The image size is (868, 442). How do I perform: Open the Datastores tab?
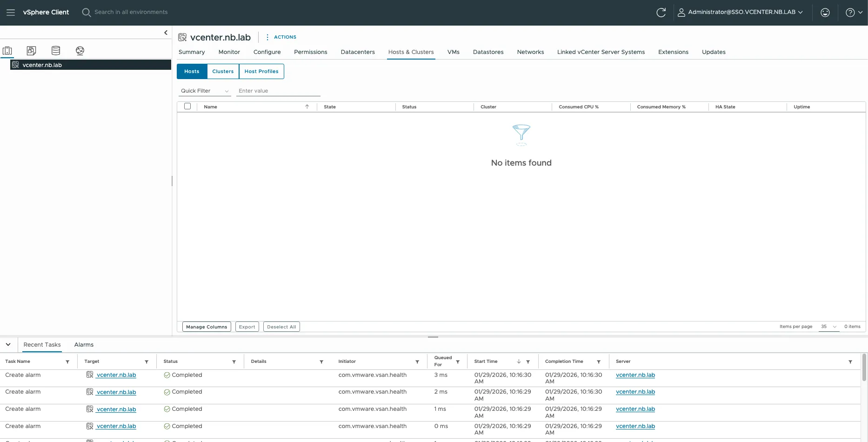488,52
